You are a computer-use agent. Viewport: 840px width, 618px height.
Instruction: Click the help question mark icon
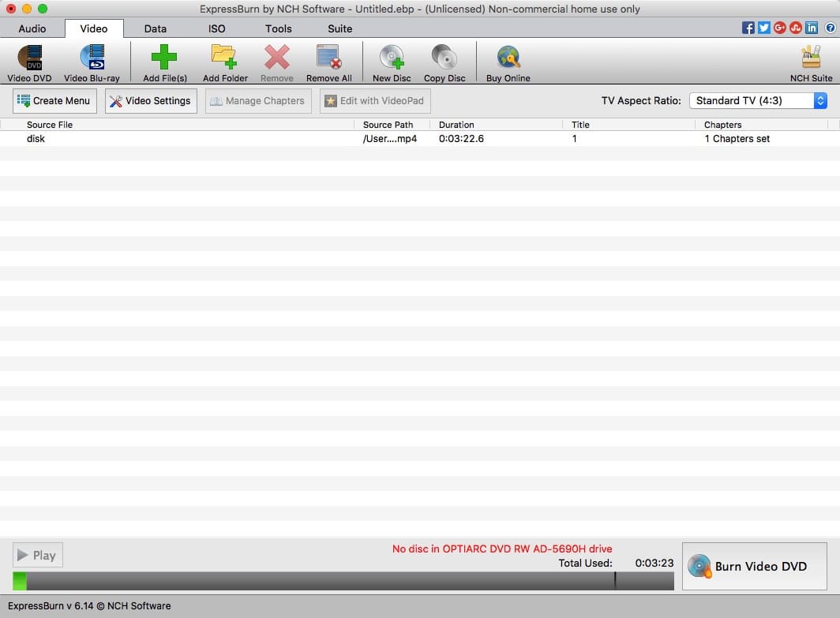[831, 28]
